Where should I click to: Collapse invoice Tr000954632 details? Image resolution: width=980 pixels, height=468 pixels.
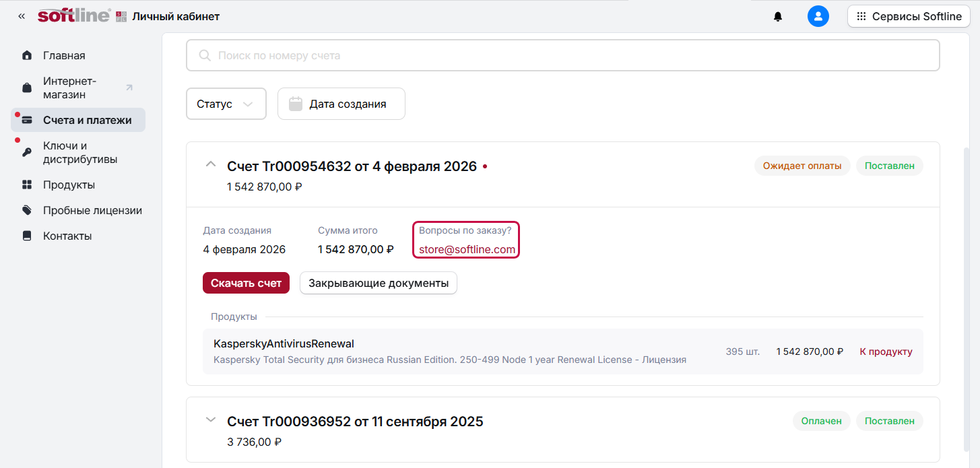[x=211, y=164]
